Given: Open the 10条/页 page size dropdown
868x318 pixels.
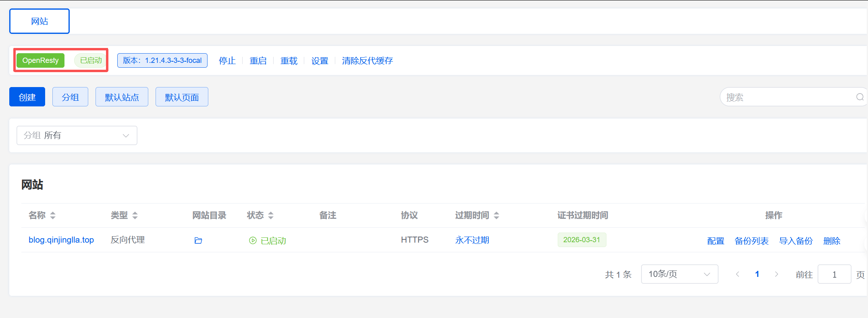Looking at the screenshot, I should [x=679, y=274].
